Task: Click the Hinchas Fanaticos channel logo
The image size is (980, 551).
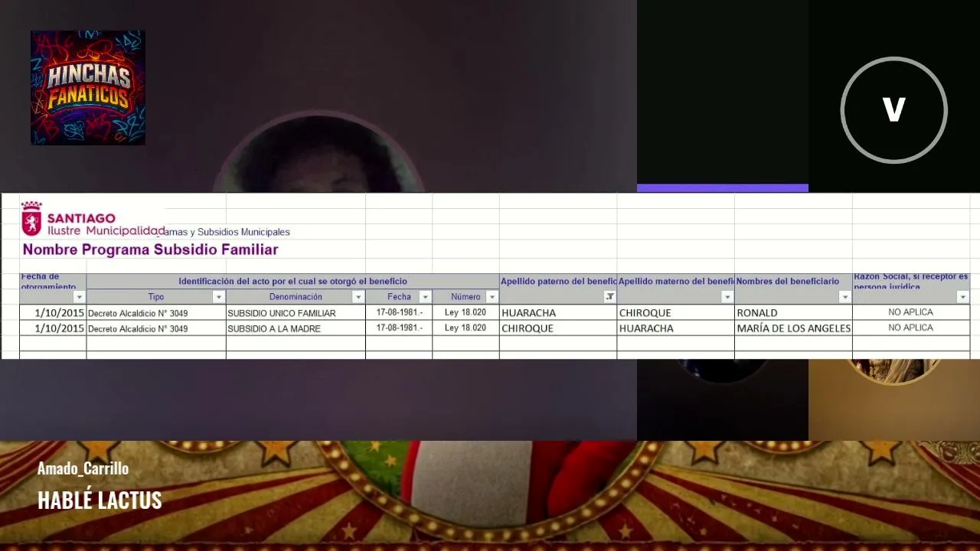Action: (88, 88)
